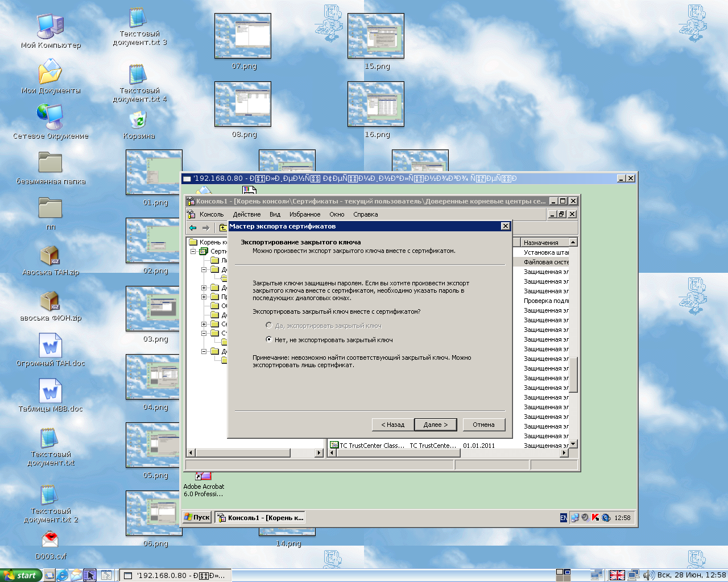The height and width of the screenshot is (582, 728).
Task: Click the back arrow in console toolbar
Action: tap(193, 228)
